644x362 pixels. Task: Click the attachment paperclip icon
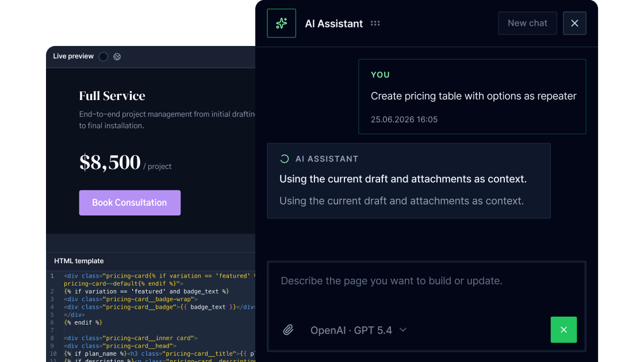pyautogui.click(x=288, y=330)
